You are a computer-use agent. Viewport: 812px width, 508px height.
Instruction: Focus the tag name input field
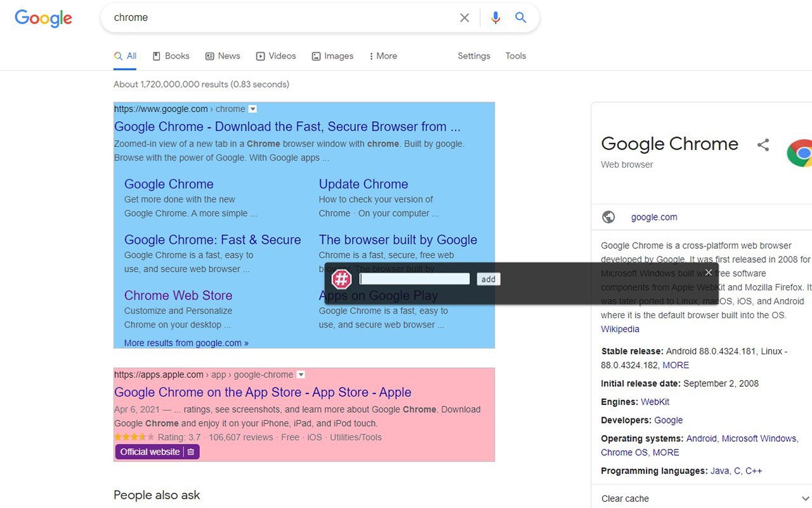(x=414, y=279)
